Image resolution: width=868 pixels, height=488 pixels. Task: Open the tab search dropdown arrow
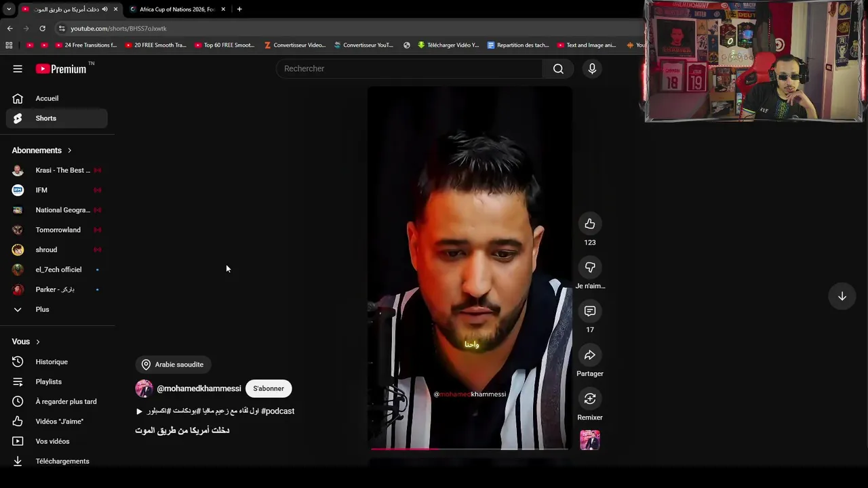[8, 9]
